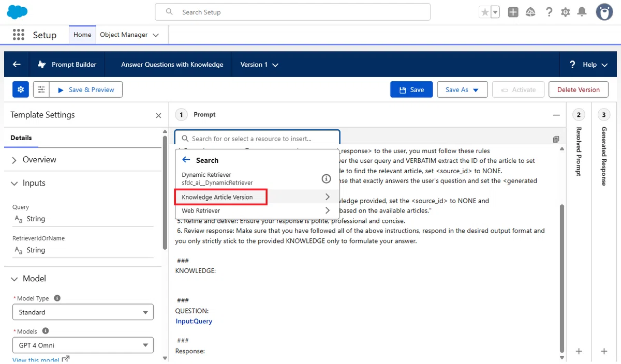Image resolution: width=621 pixels, height=364 pixels.
Task: Select Dynamic Retriever resource
Action: (257, 179)
